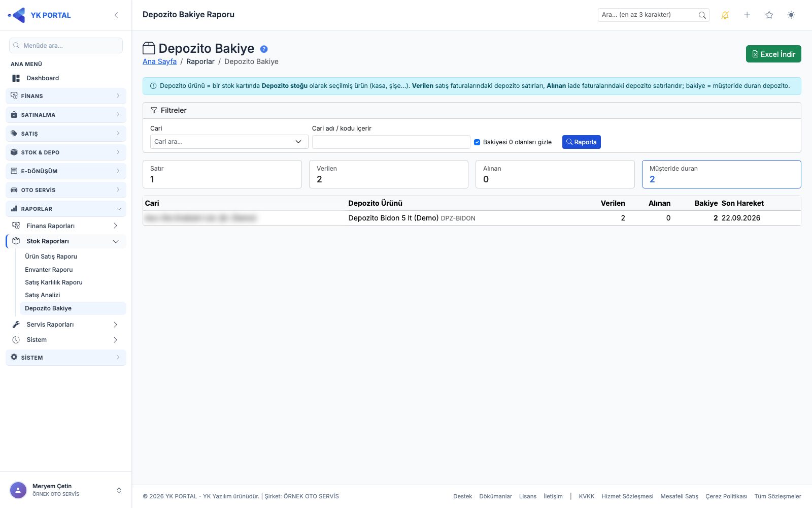Open the Cari ara dropdown

tap(229, 142)
